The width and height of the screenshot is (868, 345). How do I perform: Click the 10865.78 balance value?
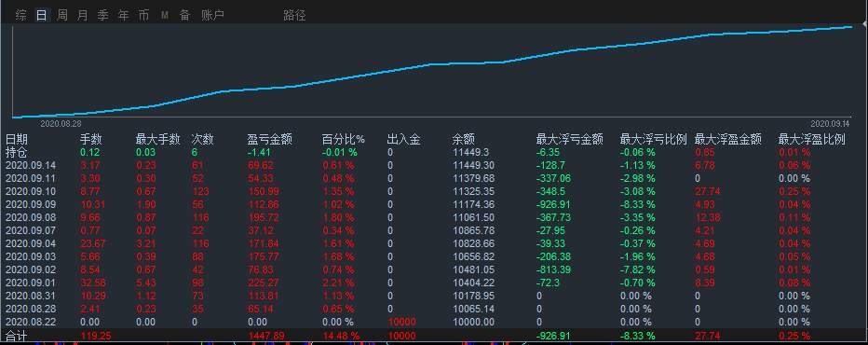473,230
